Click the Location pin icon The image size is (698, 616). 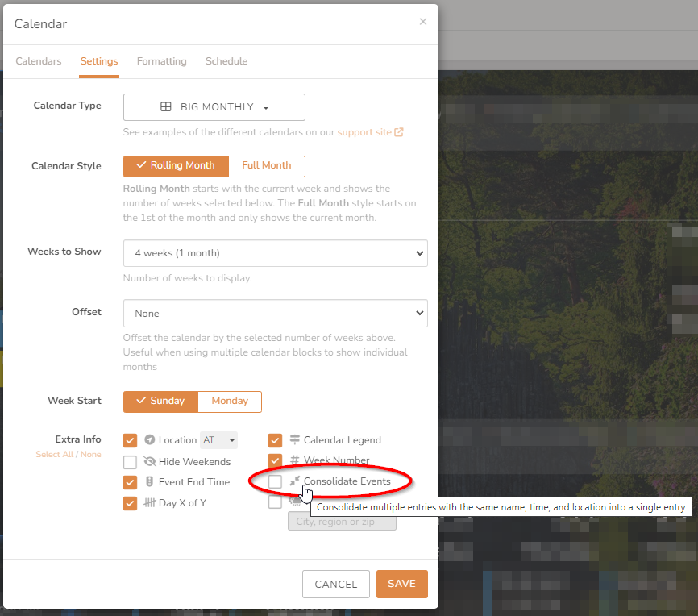click(x=152, y=440)
